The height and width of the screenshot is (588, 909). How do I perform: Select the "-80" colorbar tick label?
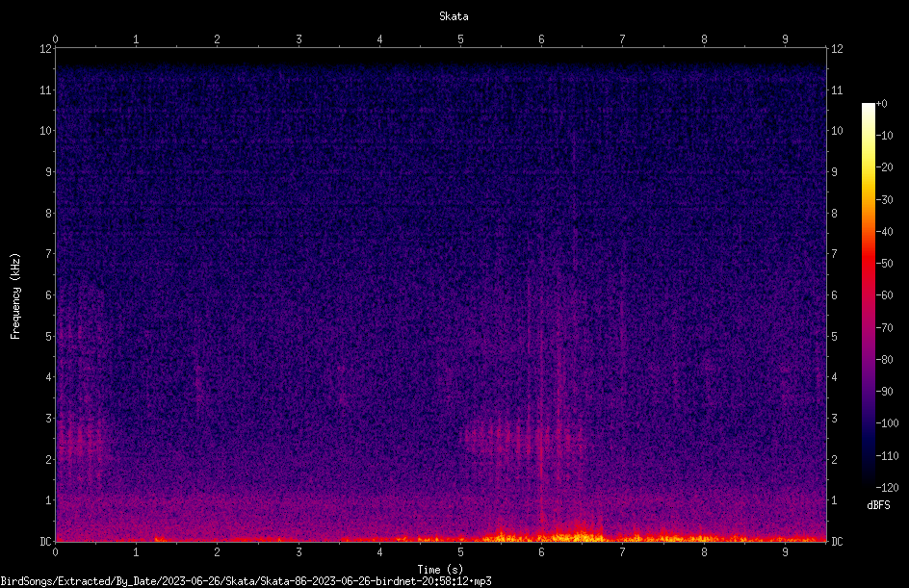(884, 360)
